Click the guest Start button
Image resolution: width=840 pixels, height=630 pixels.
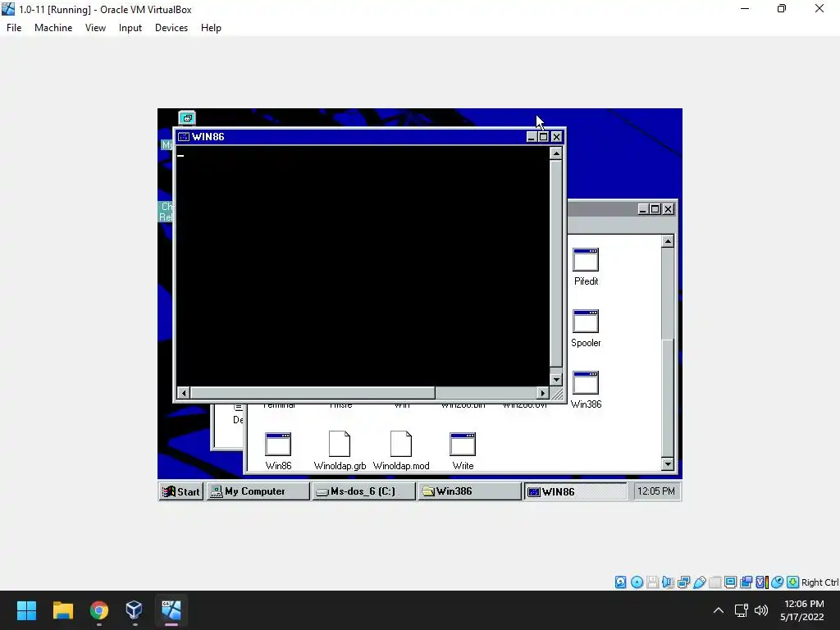pos(181,491)
